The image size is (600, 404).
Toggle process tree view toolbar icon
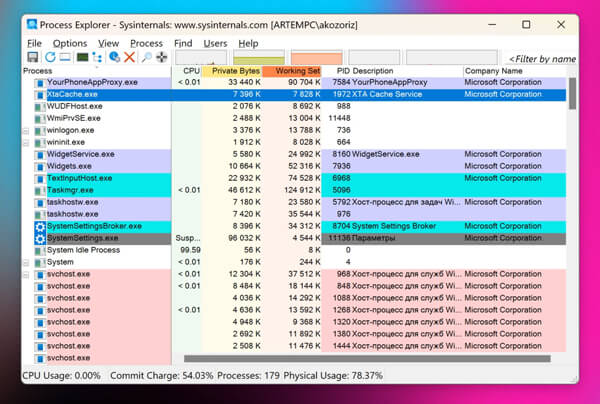[x=98, y=58]
